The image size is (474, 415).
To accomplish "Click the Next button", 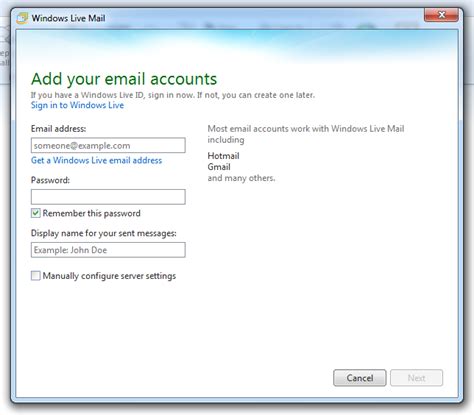I will click(x=416, y=378).
